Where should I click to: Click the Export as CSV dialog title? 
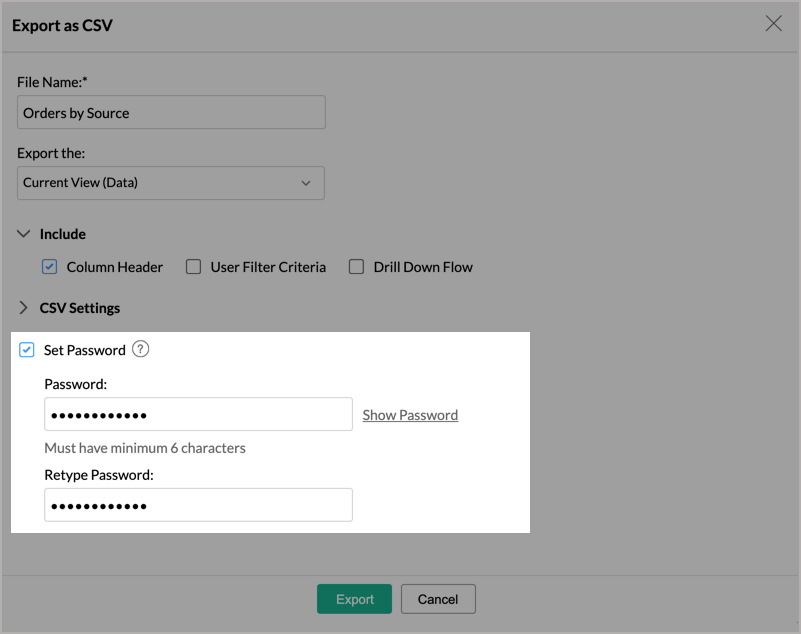62,25
